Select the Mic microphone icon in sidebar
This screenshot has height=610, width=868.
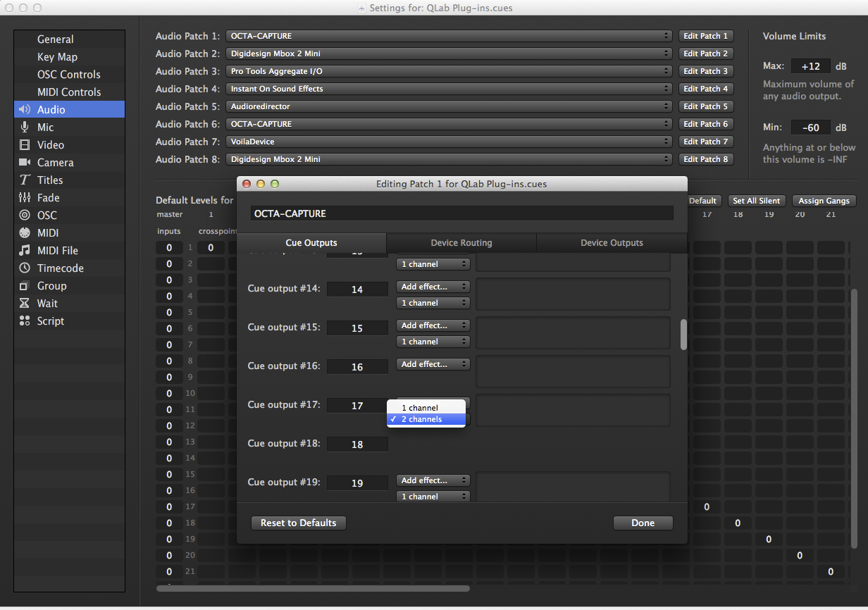click(25, 127)
